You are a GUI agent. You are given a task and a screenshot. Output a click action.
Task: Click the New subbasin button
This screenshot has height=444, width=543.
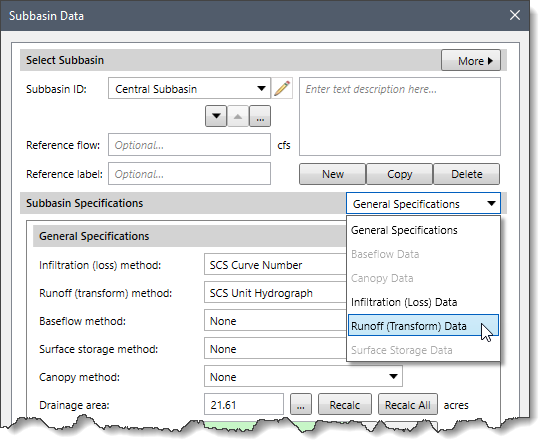coord(332,174)
